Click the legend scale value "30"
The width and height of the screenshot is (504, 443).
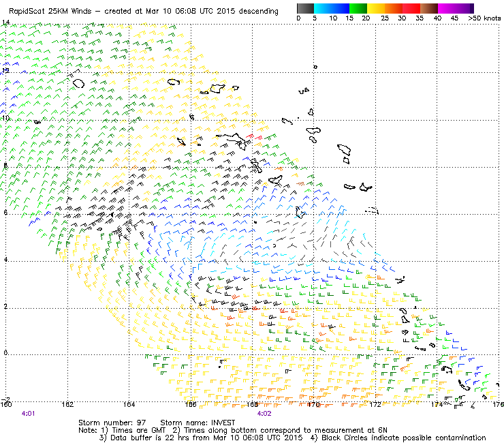[402, 18]
